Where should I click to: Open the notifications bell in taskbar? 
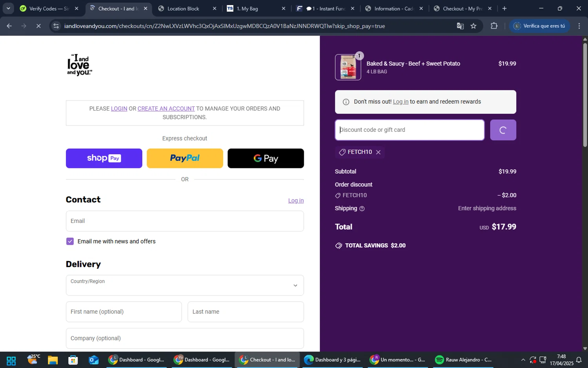[579, 360]
